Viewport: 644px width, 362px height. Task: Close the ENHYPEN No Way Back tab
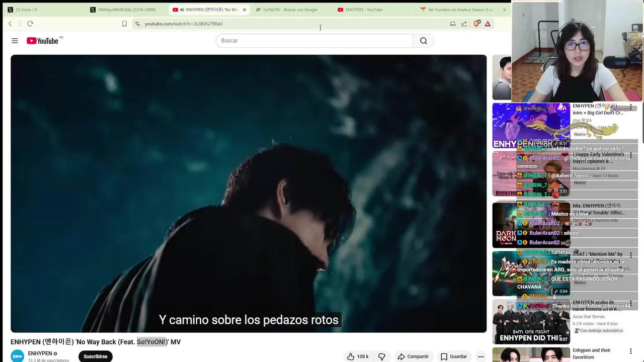245,10
